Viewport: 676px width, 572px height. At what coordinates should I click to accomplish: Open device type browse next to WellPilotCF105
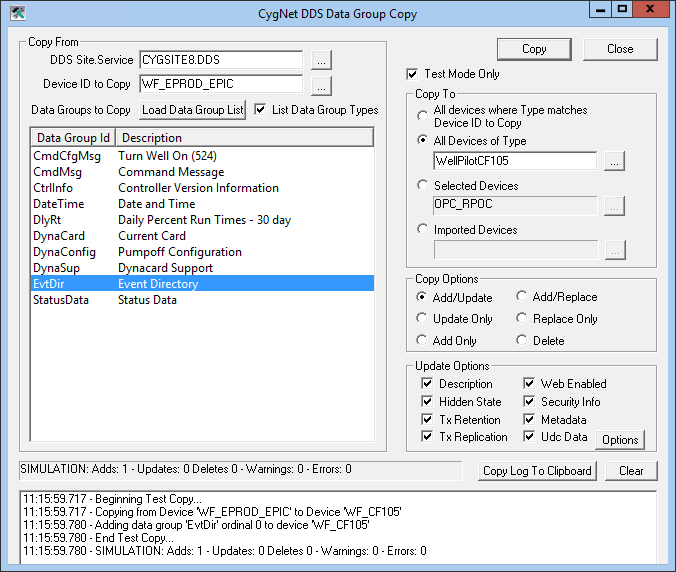pyautogui.click(x=614, y=161)
